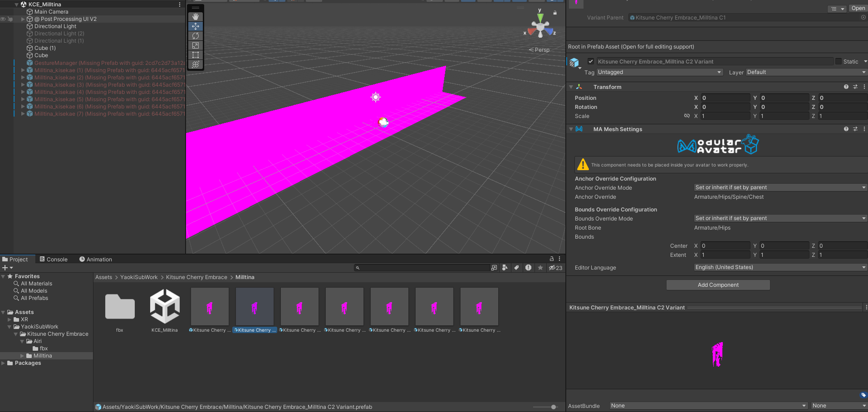Toggle constrained proportions for Scale
The height and width of the screenshot is (412, 868).
click(x=687, y=116)
